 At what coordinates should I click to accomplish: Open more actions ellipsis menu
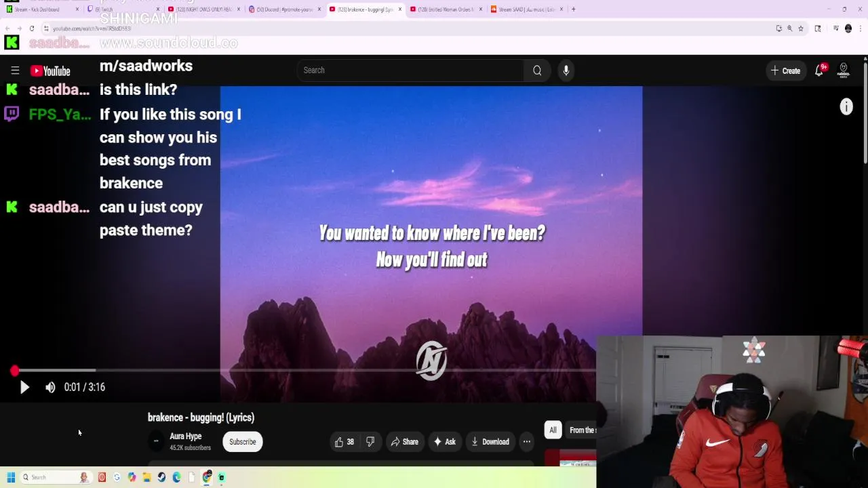click(527, 442)
